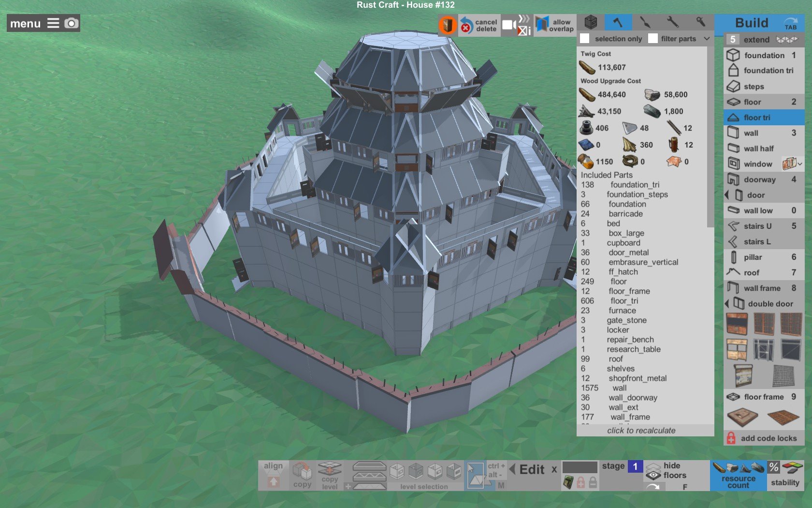The width and height of the screenshot is (812, 508).
Task: Enable the selection only checkbox
Action: [585, 39]
